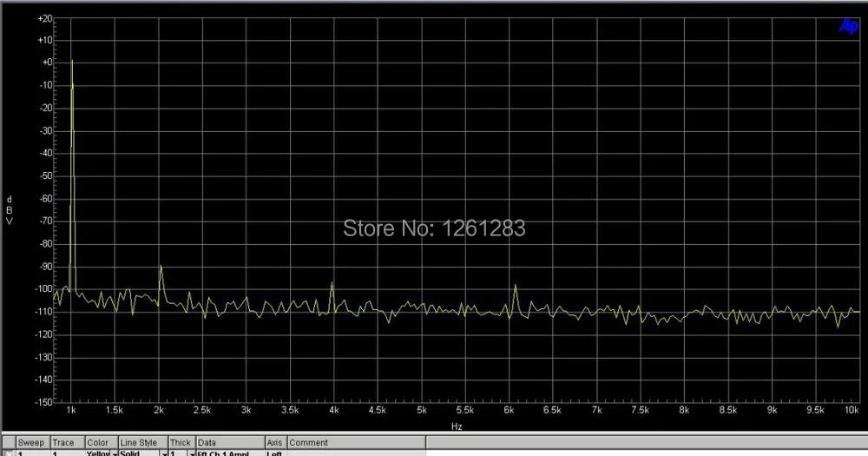Click the Trace column header
This screenshot has height=456, width=868.
pyautogui.click(x=67, y=442)
